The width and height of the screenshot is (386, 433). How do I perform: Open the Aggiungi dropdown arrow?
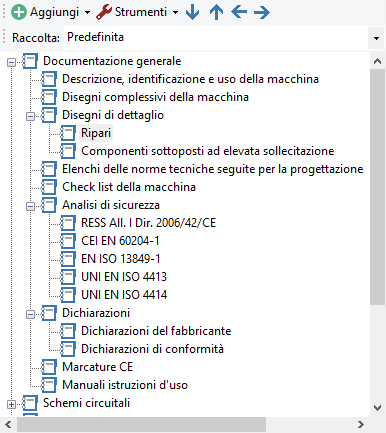87,13
